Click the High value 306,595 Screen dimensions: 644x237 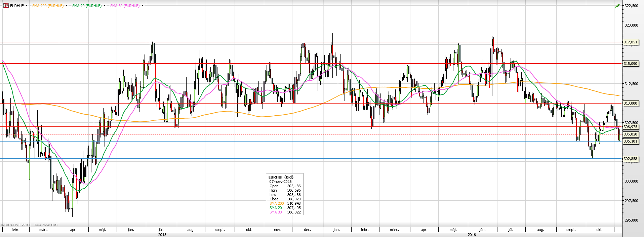(294, 190)
